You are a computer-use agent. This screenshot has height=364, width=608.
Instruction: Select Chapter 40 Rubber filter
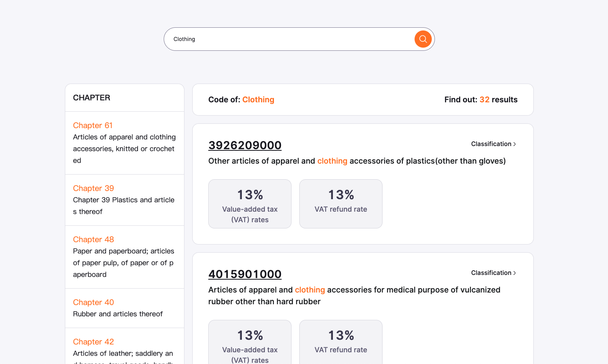93,302
